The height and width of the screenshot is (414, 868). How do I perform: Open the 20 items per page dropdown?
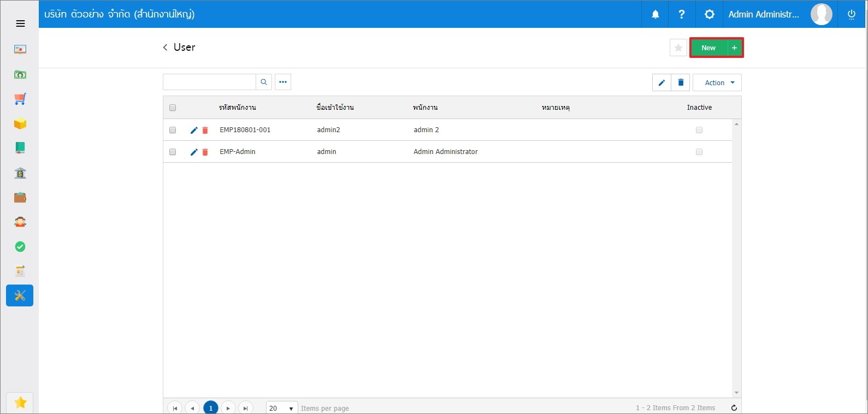coord(282,408)
